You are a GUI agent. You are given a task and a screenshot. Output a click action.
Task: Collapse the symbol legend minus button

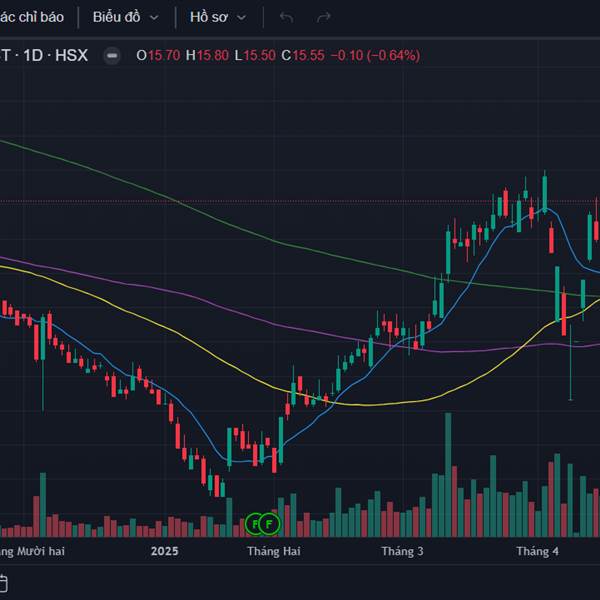pos(112,56)
